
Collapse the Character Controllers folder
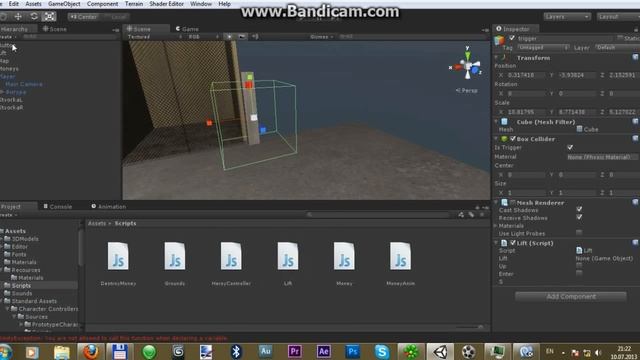point(8,309)
